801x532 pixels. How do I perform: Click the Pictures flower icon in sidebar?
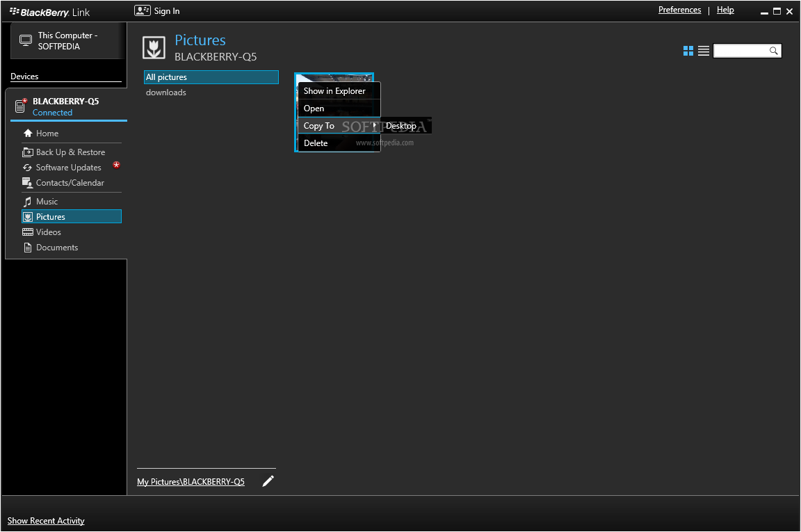tap(28, 217)
